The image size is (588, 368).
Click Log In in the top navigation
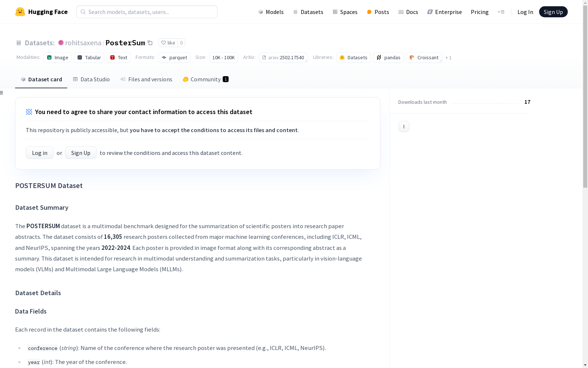[525, 12]
